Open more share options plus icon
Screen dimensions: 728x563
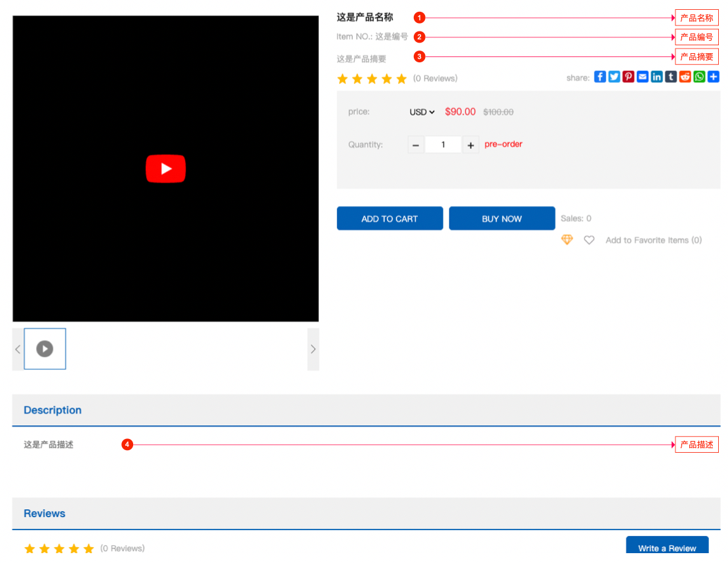tap(714, 77)
